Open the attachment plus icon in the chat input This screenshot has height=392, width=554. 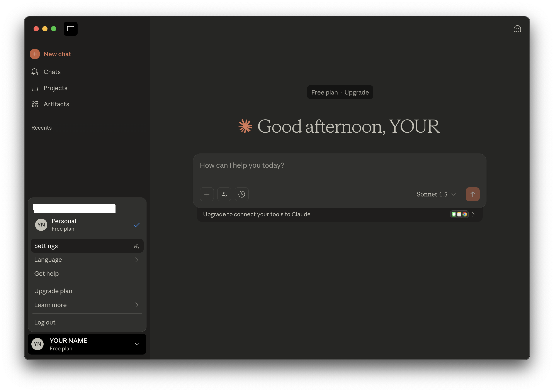pos(207,194)
